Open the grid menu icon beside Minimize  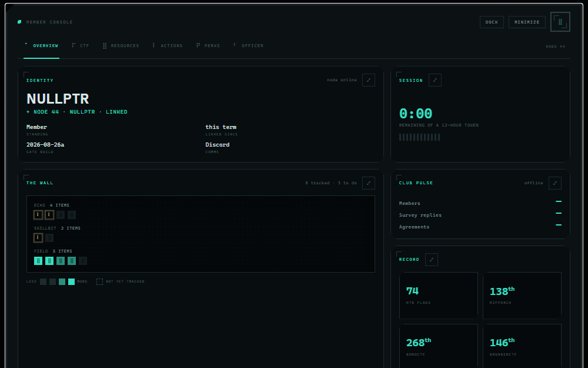click(560, 22)
